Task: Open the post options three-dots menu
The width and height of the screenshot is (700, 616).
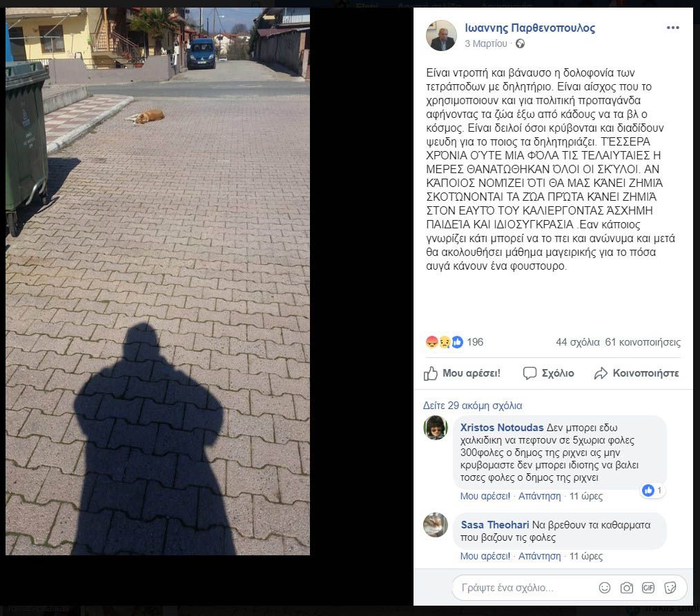Action: pos(672,28)
